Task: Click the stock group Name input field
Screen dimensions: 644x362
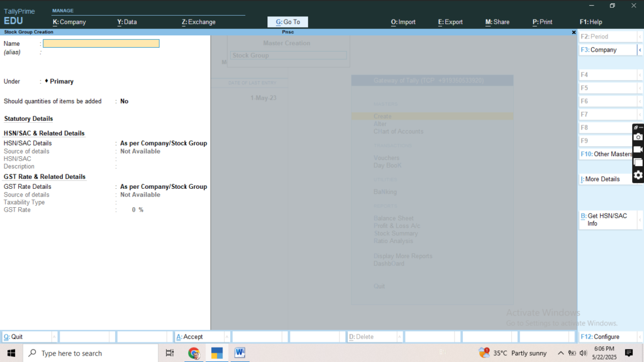Action: point(101,43)
